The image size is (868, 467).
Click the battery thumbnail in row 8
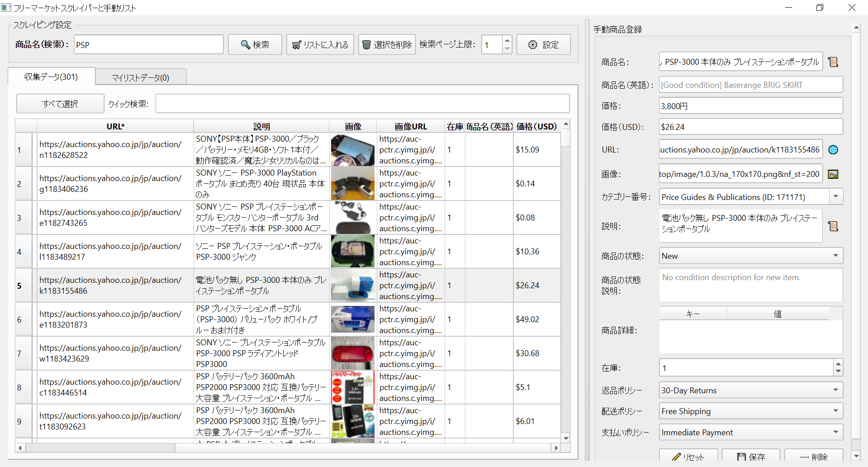pos(353,387)
